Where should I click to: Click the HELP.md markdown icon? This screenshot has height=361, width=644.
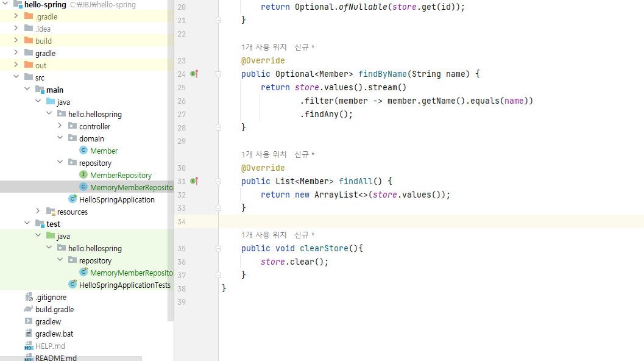pyautogui.click(x=28, y=346)
